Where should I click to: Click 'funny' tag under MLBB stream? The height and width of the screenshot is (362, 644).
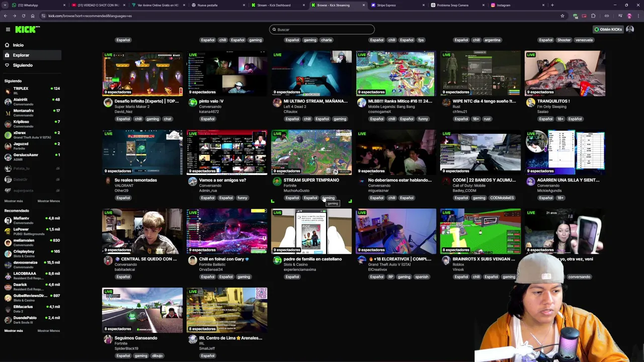(423, 119)
